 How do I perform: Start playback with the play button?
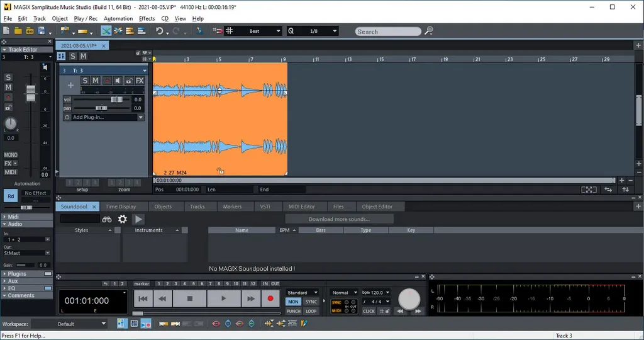(x=223, y=299)
